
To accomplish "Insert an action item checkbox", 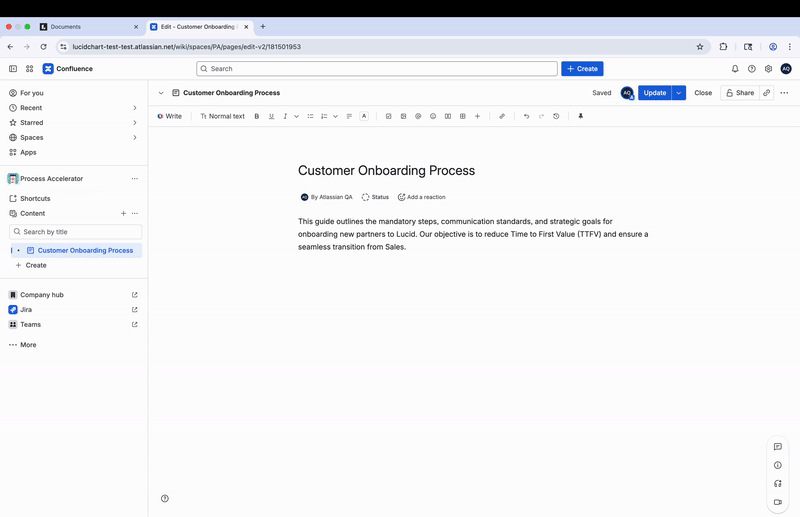I will pyautogui.click(x=389, y=116).
